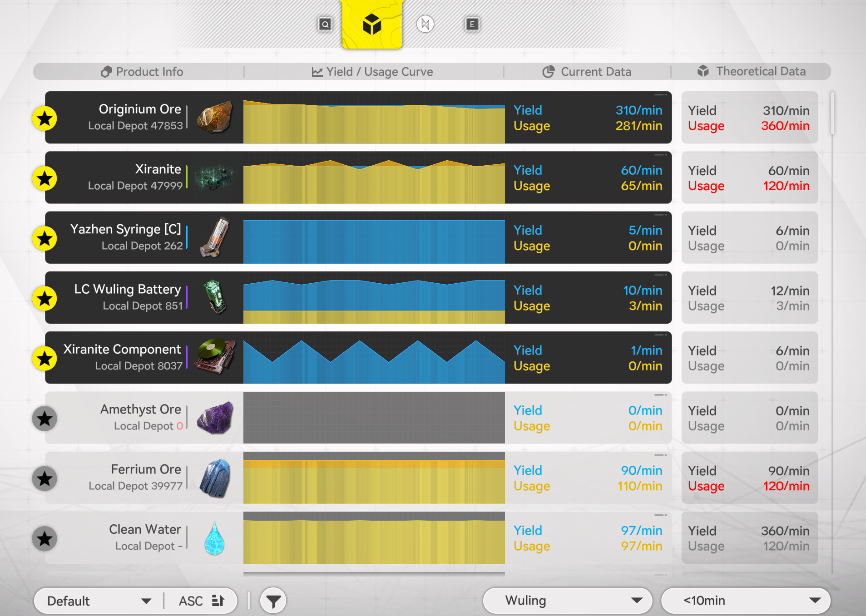Click Xiranite theoretical usage 120/min
Image resolution: width=866 pixels, height=616 pixels.
pos(786,186)
